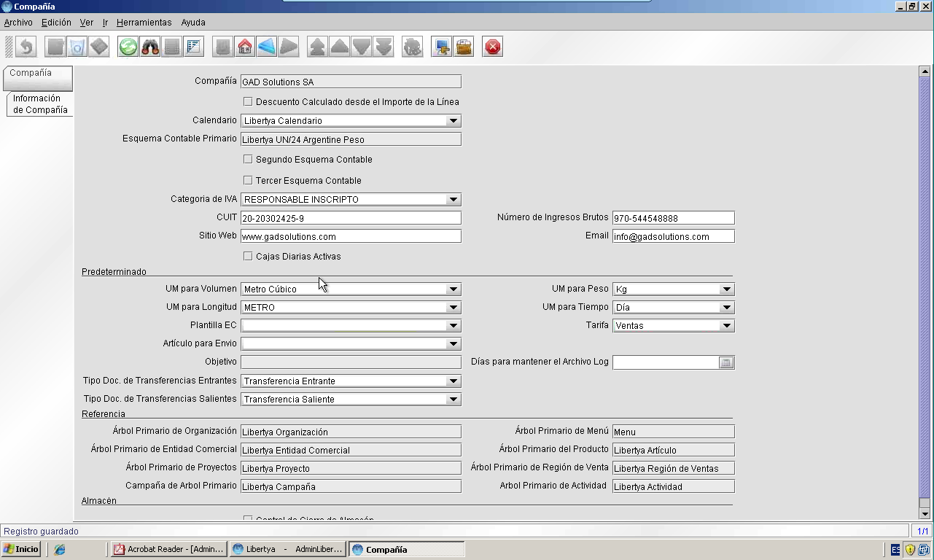934x560 pixels.
Task: Open the Calendario dropdown
Action: (x=453, y=121)
